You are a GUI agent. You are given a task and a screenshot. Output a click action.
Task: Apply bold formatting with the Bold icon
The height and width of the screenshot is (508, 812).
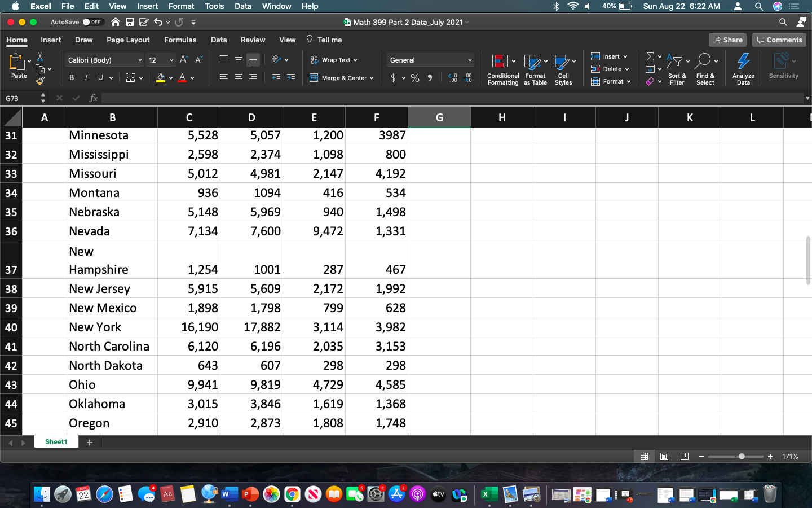(71, 77)
